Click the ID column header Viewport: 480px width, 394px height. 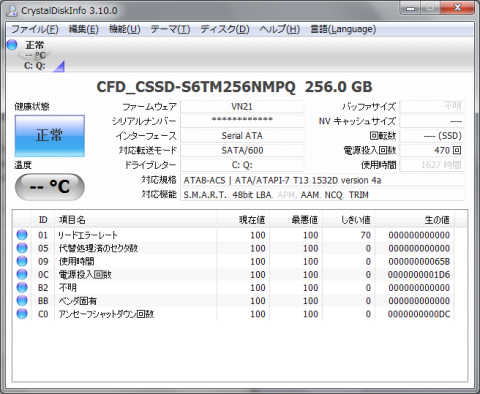(x=43, y=220)
